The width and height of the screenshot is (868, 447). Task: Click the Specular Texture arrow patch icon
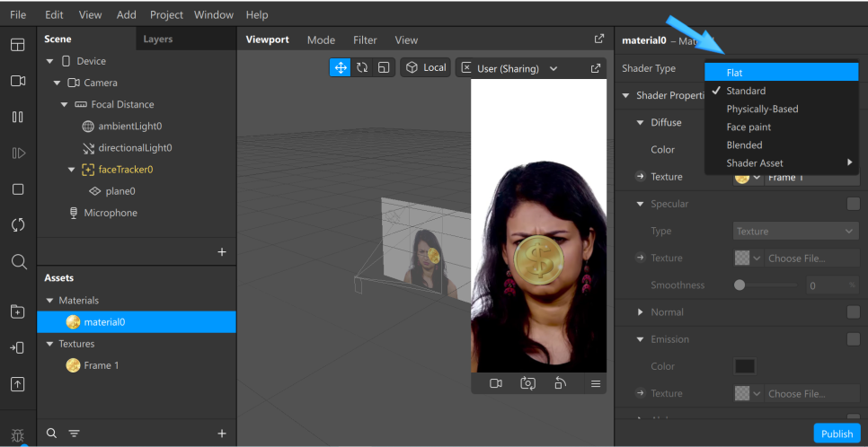[641, 258]
